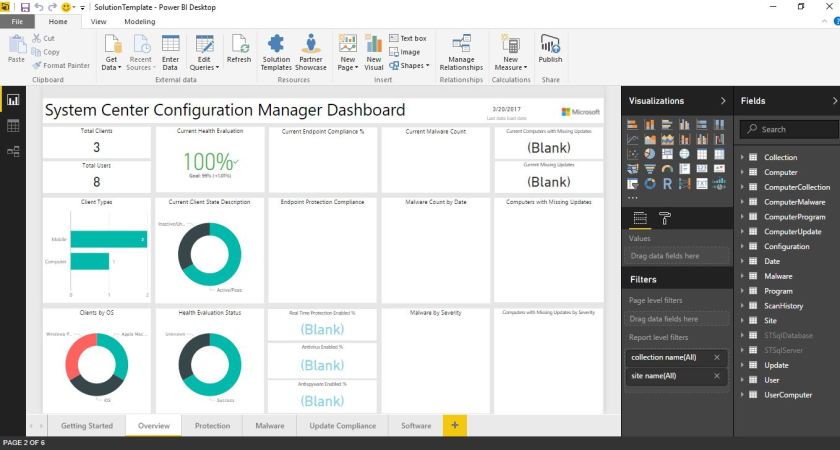This screenshot has width=840, height=450.
Task: Click the Fields search box
Action: (x=788, y=129)
